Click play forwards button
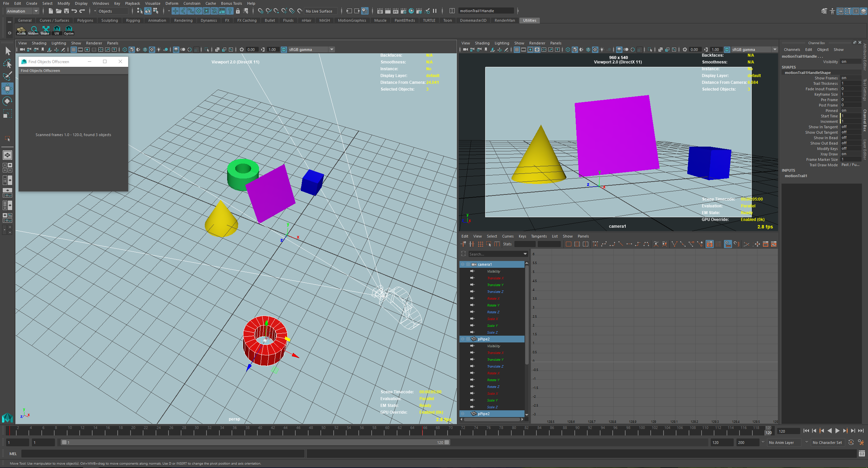The image size is (868, 468). tap(837, 431)
